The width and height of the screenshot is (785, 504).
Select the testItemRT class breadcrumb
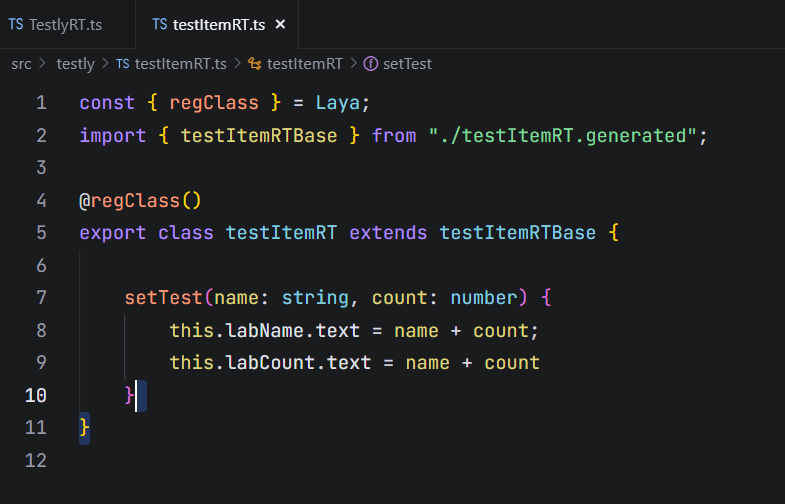(x=304, y=63)
